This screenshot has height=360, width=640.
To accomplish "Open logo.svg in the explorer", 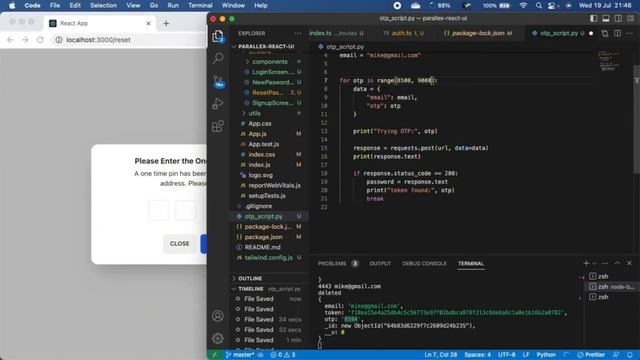I will point(260,175).
